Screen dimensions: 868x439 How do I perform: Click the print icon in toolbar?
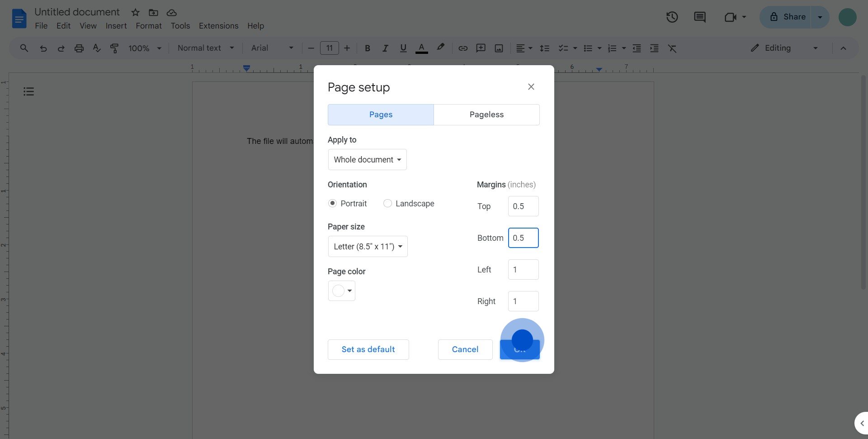pyautogui.click(x=79, y=48)
